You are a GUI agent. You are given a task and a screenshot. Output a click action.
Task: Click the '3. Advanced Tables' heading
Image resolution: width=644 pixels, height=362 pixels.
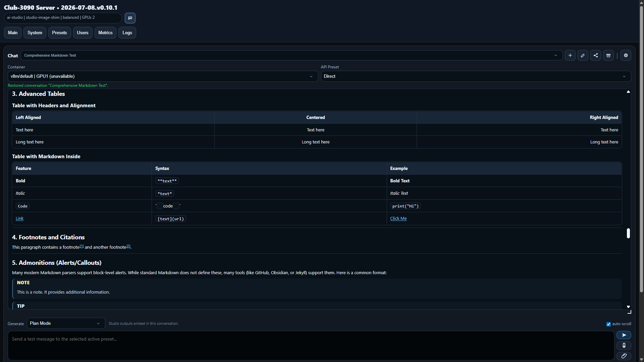38,94
